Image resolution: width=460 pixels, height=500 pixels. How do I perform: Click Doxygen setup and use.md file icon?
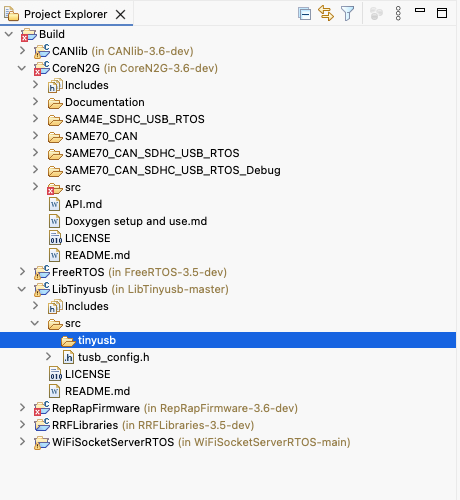[55, 221]
